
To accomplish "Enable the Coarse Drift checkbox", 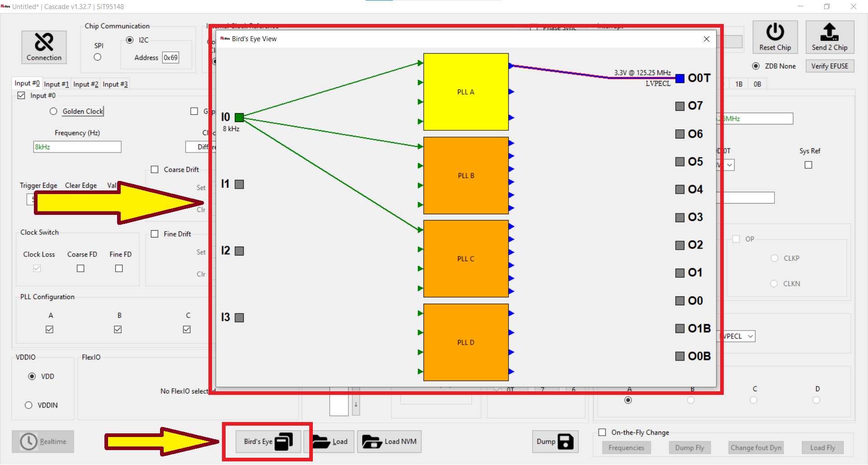I will tap(155, 170).
